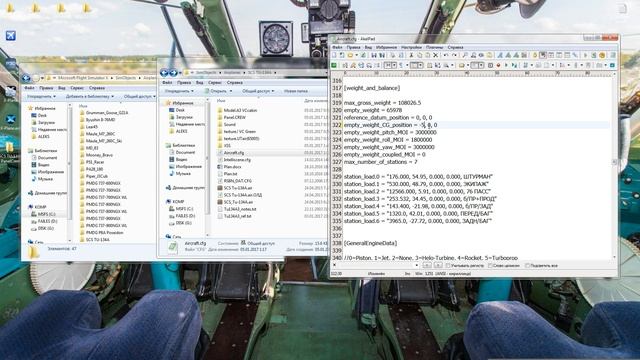Open the Плагины menu in AkelPad

[x=434, y=47]
